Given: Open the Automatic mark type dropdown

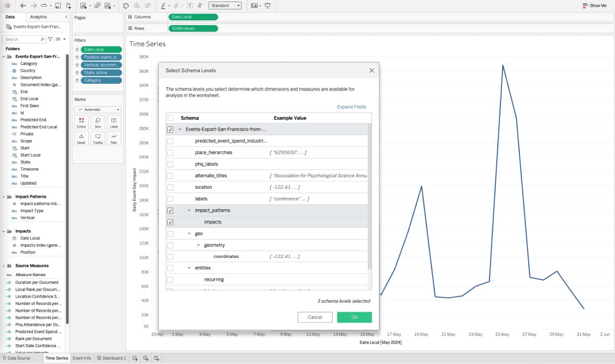Looking at the screenshot, I should [98, 109].
